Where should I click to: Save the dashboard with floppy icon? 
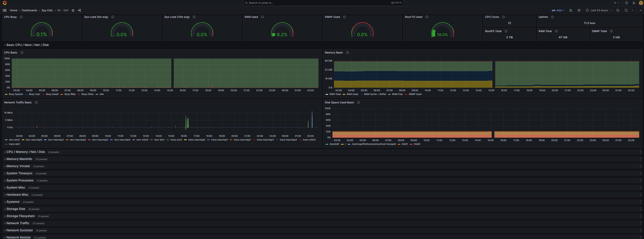tap(571, 10)
